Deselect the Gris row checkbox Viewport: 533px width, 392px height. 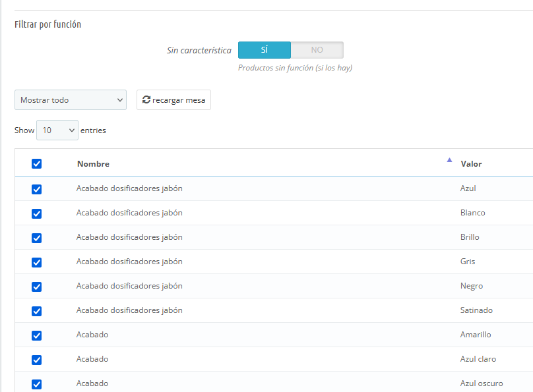click(37, 262)
